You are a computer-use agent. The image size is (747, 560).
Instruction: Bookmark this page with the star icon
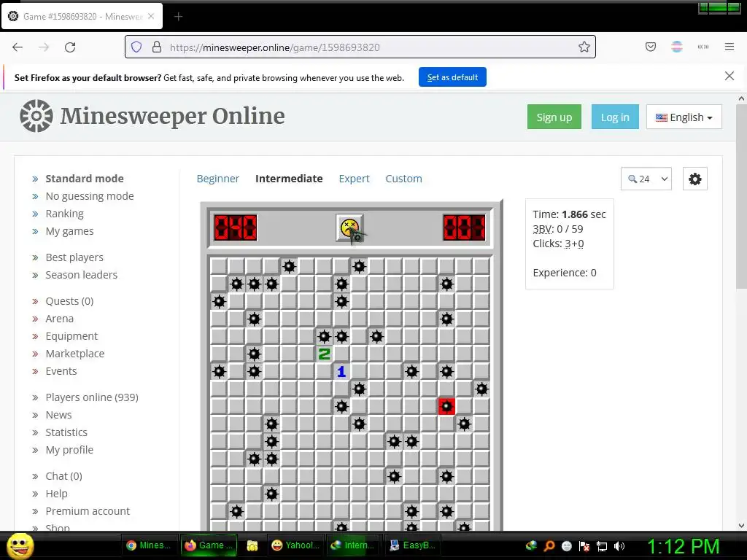584,47
